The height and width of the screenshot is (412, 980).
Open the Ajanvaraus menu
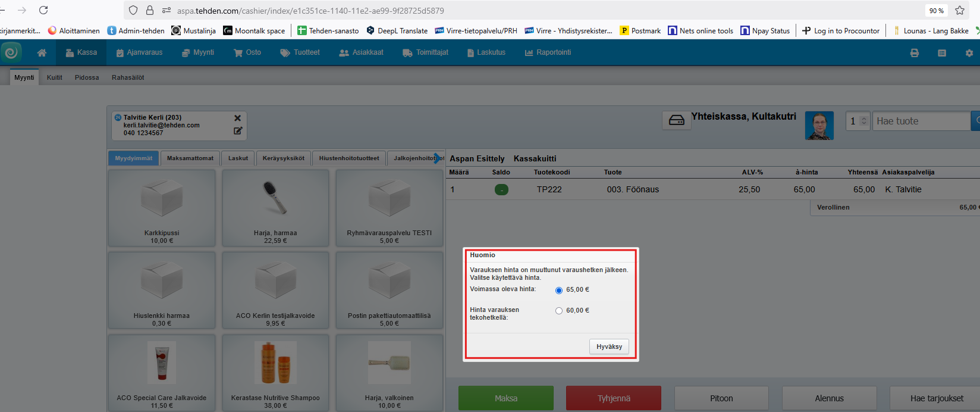(139, 52)
